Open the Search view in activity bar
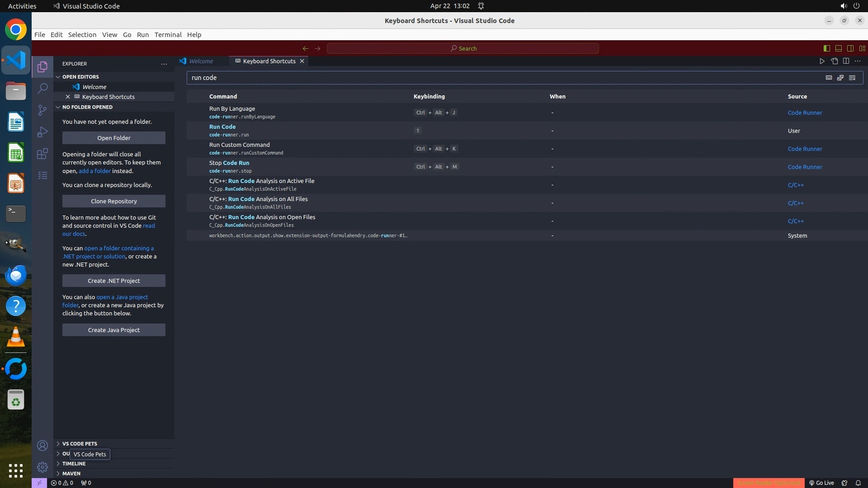868x488 pixels. (x=42, y=88)
